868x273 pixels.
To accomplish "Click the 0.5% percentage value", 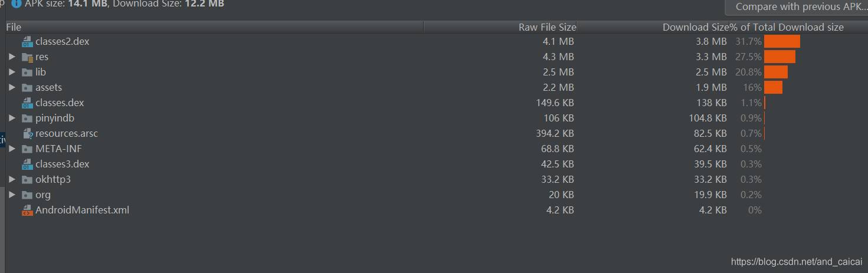I will (x=751, y=149).
